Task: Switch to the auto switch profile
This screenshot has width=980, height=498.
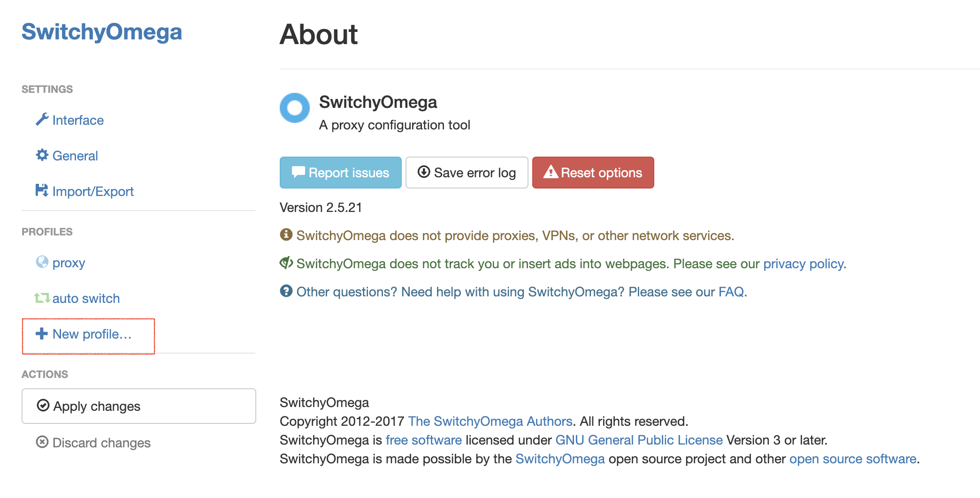Action: click(x=86, y=298)
